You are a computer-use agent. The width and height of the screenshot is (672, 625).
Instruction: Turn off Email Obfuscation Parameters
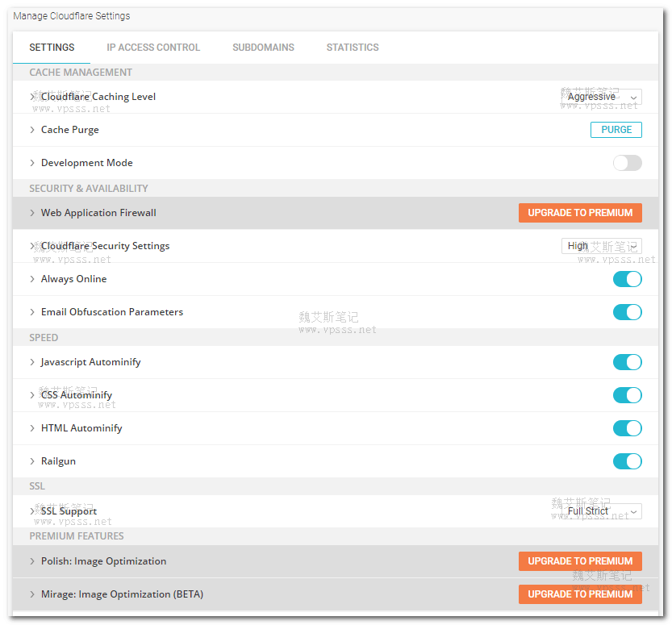(627, 312)
